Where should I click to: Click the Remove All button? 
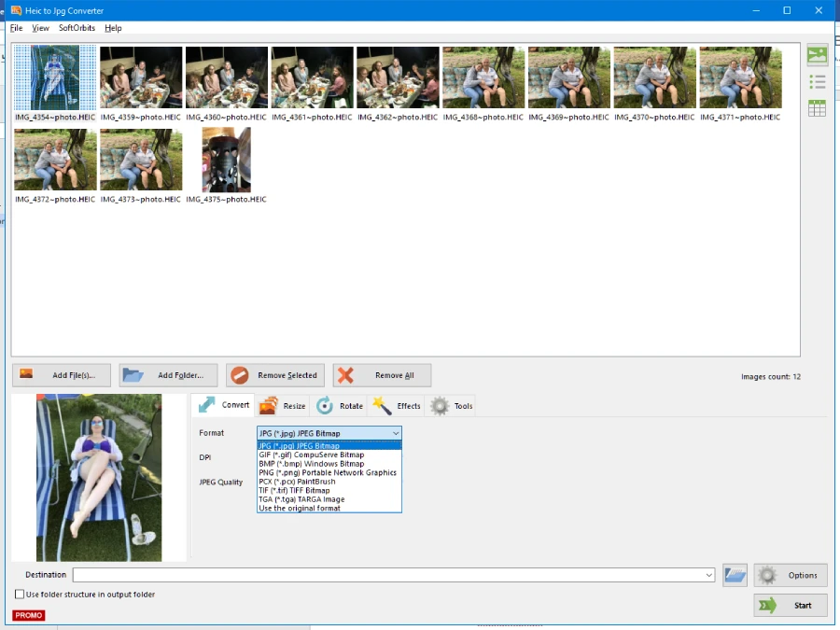point(382,375)
